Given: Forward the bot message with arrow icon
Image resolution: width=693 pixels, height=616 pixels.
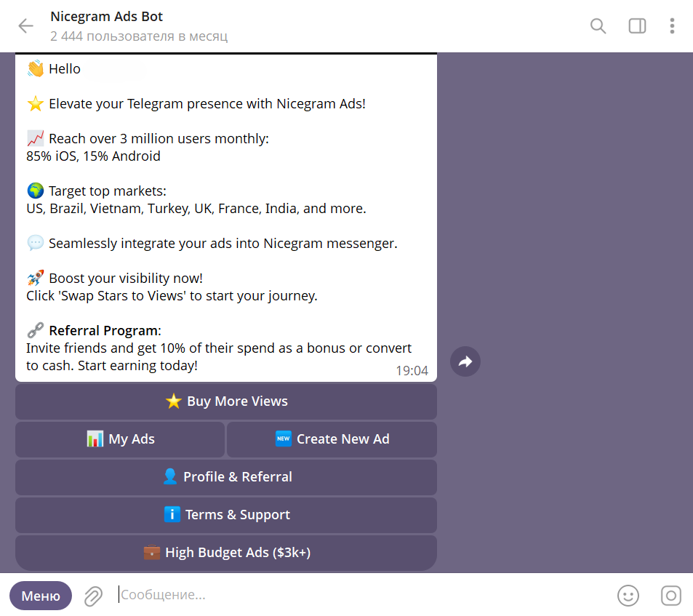Looking at the screenshot, I should [465, 361].
